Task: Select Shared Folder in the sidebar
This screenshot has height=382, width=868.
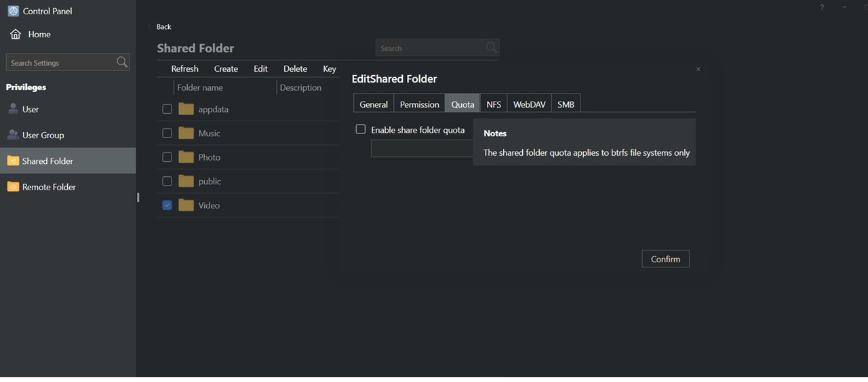Action: pyautogui.click(x=68, y=161)
